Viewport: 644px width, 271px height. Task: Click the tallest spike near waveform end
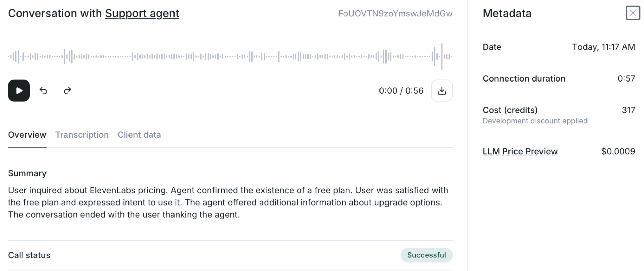(x=441, y=57)
